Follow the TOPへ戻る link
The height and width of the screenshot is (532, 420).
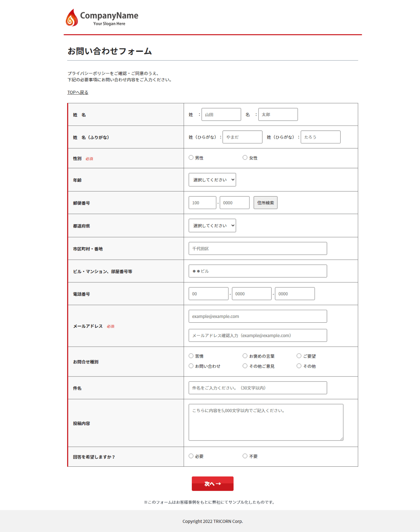coord(78,92)
